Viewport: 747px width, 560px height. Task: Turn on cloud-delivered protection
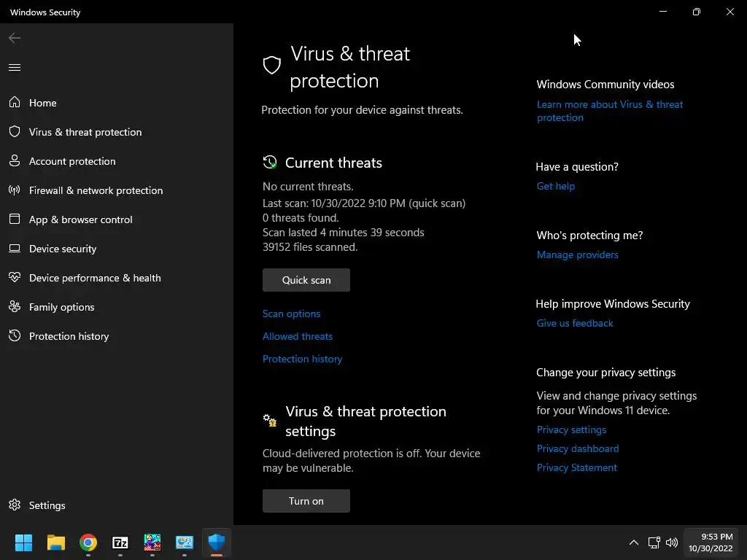pos(306,501)
